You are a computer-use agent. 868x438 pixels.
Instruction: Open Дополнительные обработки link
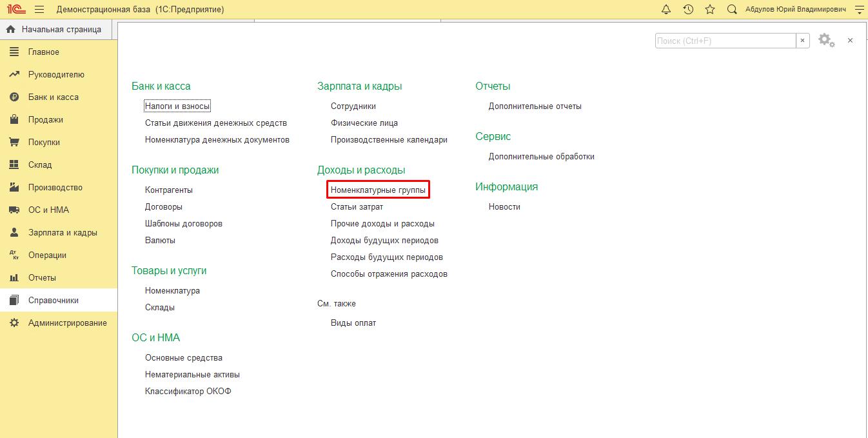542,156
